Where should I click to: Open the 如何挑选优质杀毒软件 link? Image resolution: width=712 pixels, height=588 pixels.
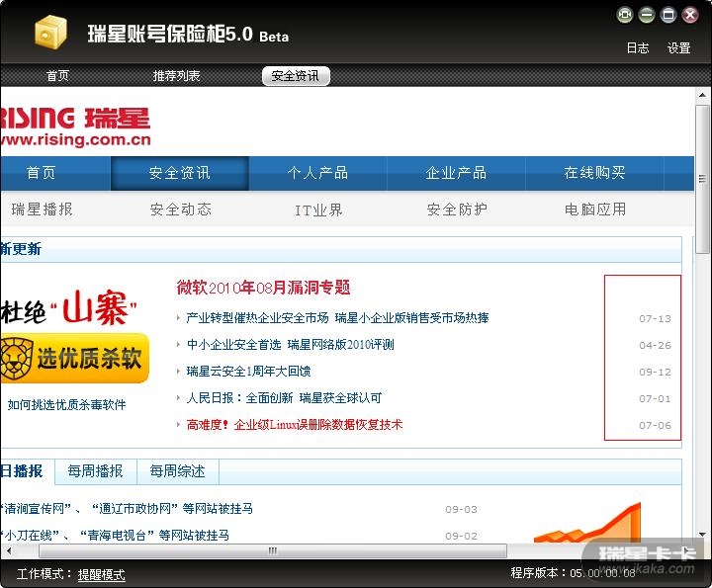[x=67, y=405]
